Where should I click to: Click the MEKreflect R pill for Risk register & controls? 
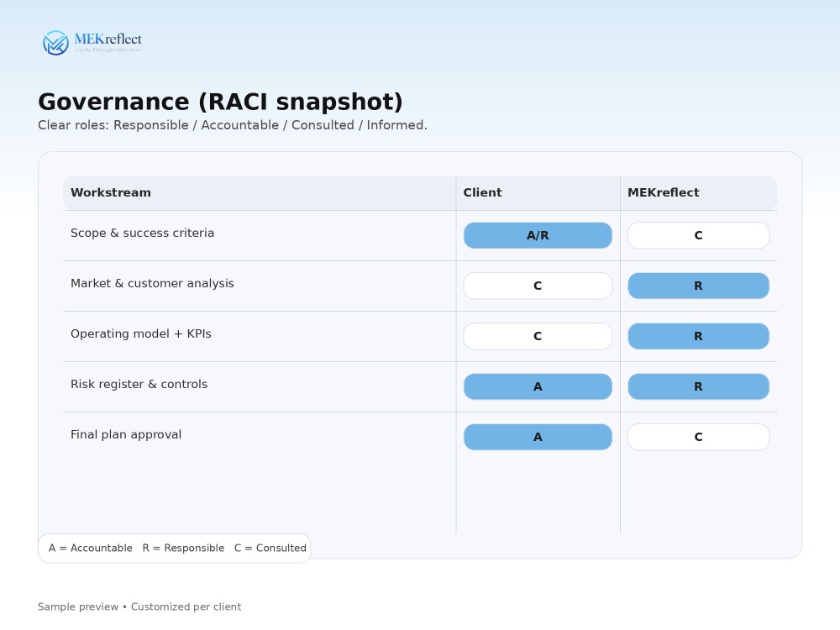click(x=699, y=386)
